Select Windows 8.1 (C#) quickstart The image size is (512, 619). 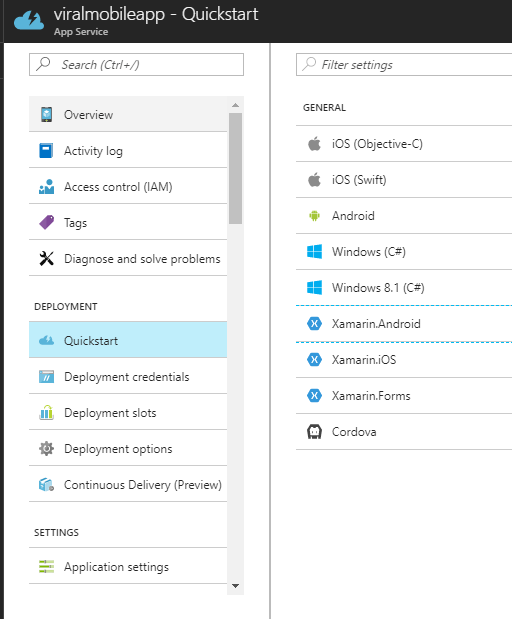(x=404, y=287)
